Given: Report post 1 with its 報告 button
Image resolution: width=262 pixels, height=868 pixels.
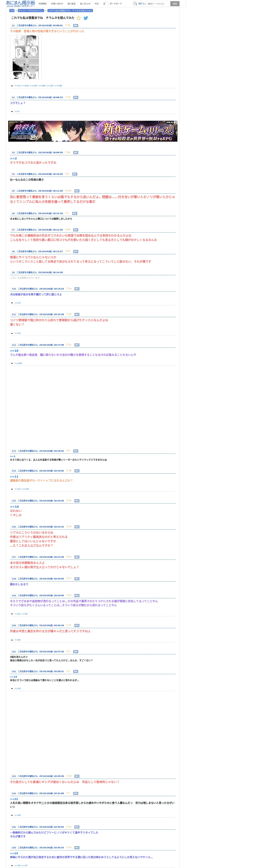Looking at the screenshot, I should (76, 26).
